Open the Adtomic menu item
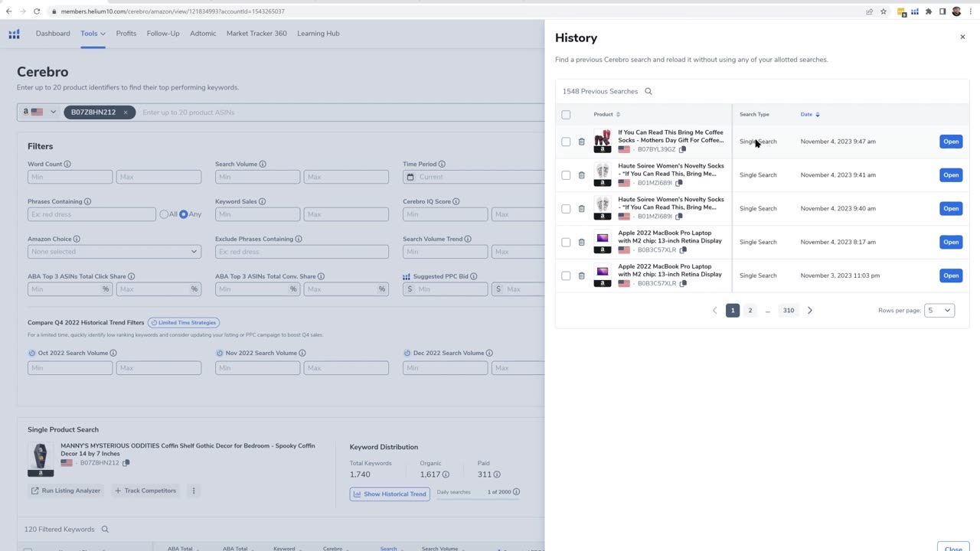The width and height of the screenshot is (980, 551). pyautogui.click(x=203, y=34)
